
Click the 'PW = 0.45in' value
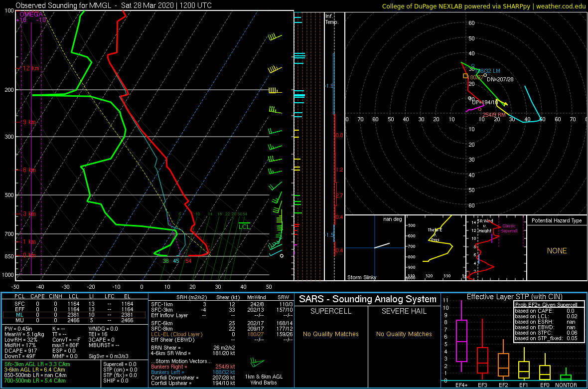pos(19,329)
